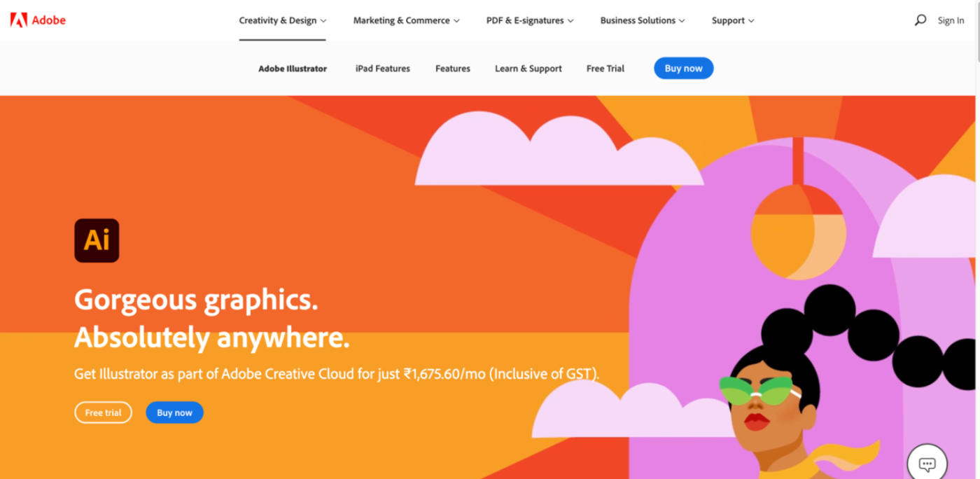The image size is (980, 479).
Task: Expand Marketing & Commerce menu
Action: point(406,20)
